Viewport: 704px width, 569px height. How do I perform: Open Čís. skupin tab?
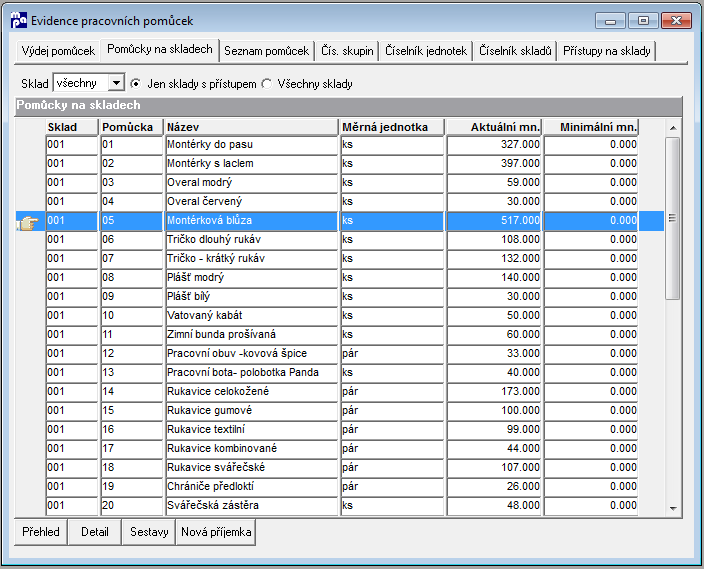[x=347, y=51]
